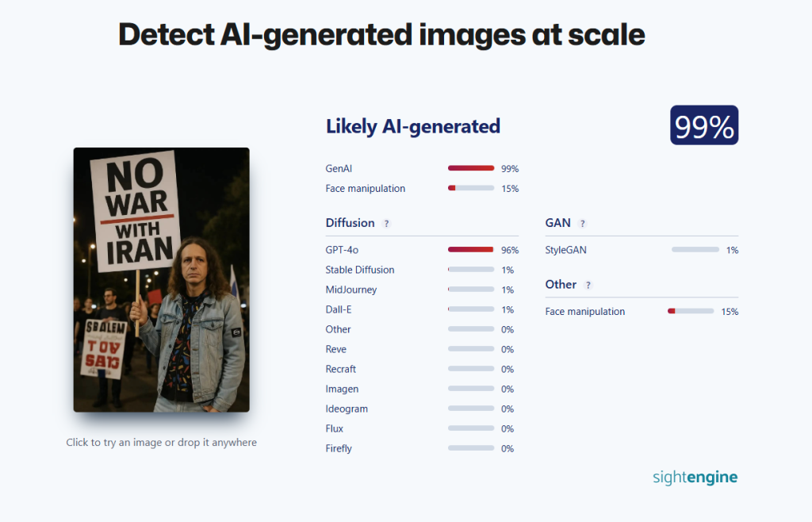The image size is (812, 522).
Task: Click the Likely AI-generated heading
Action: tap(412, 126)
